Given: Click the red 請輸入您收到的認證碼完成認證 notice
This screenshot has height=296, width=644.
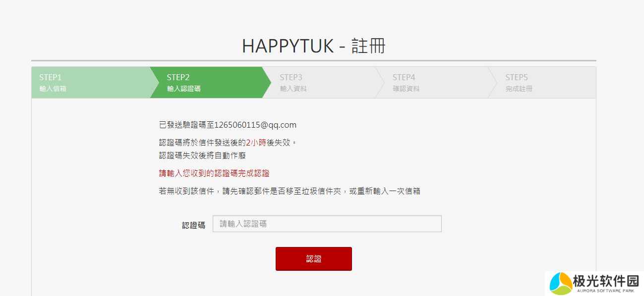Looking at the screenshot, I should pos(214,173).
